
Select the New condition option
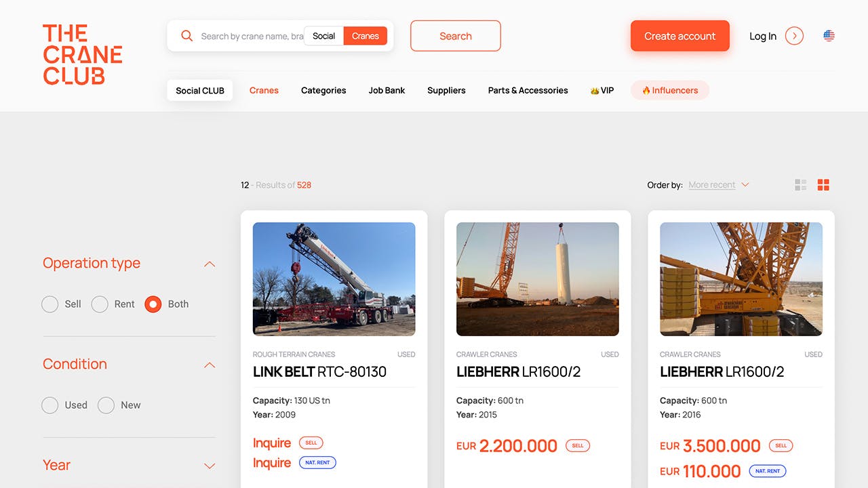click(x=106, y=405)
